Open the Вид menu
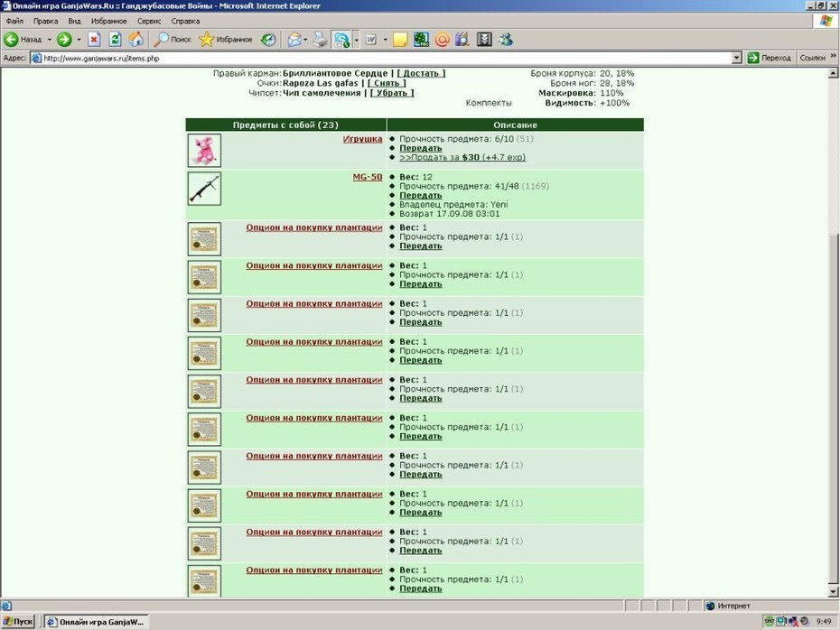This screenshot has height=630, width=840. coord(74,22)
